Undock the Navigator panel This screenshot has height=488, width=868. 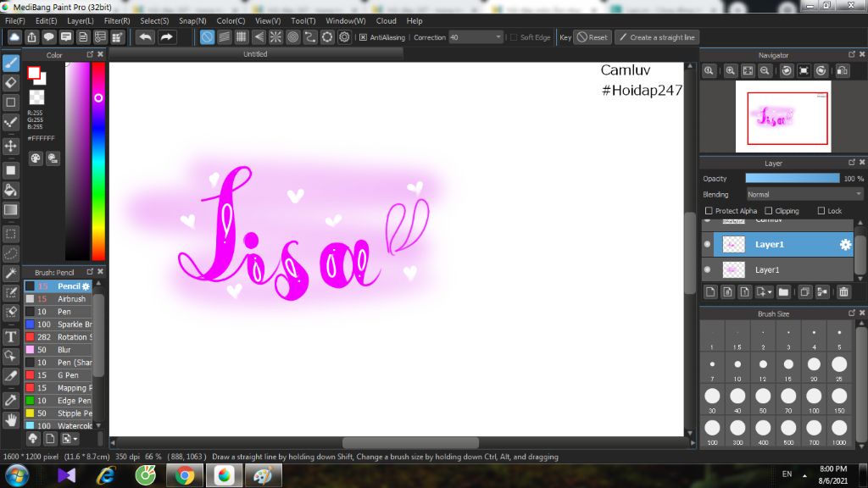click(851, 54)
